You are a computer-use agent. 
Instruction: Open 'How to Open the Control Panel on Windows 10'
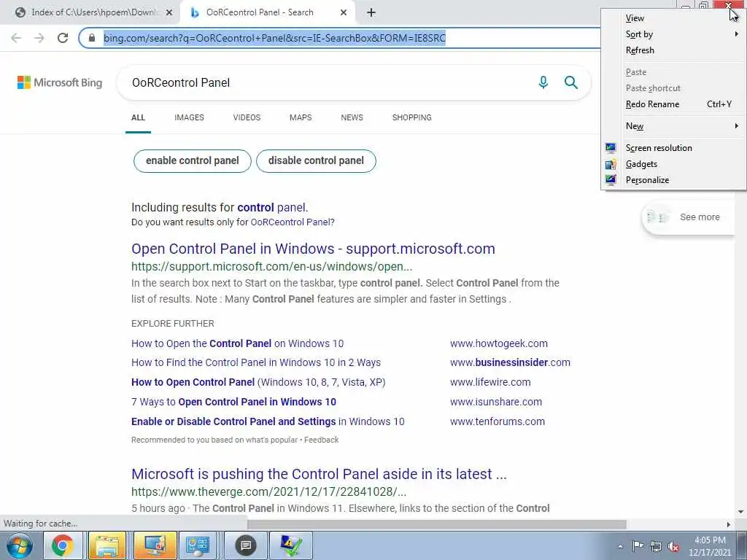click(237, 343)
